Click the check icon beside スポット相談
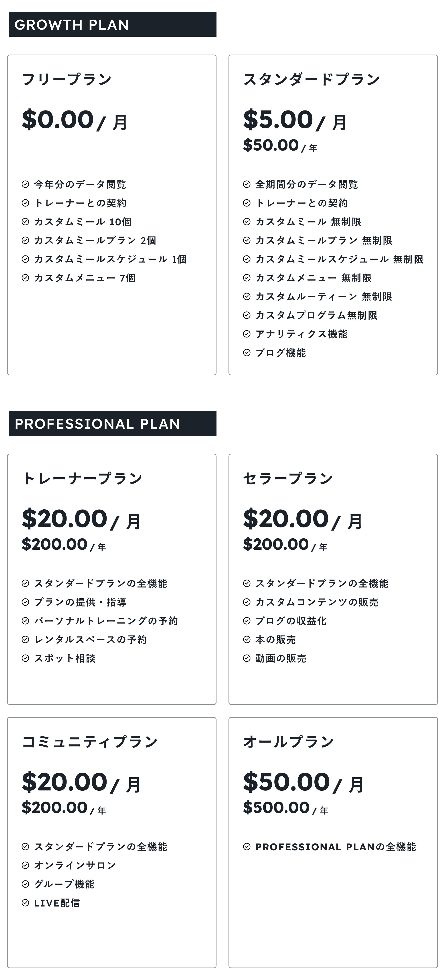The image size is (445, 980). point(25,658)
